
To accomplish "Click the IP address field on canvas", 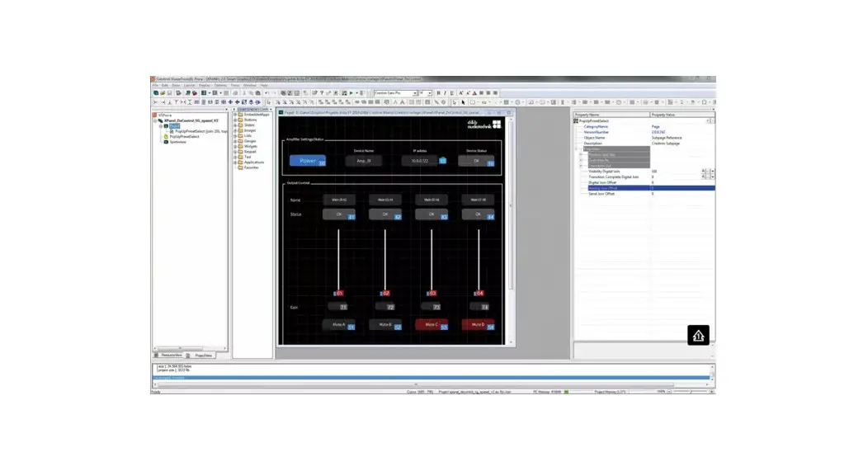I will (420, 161).
